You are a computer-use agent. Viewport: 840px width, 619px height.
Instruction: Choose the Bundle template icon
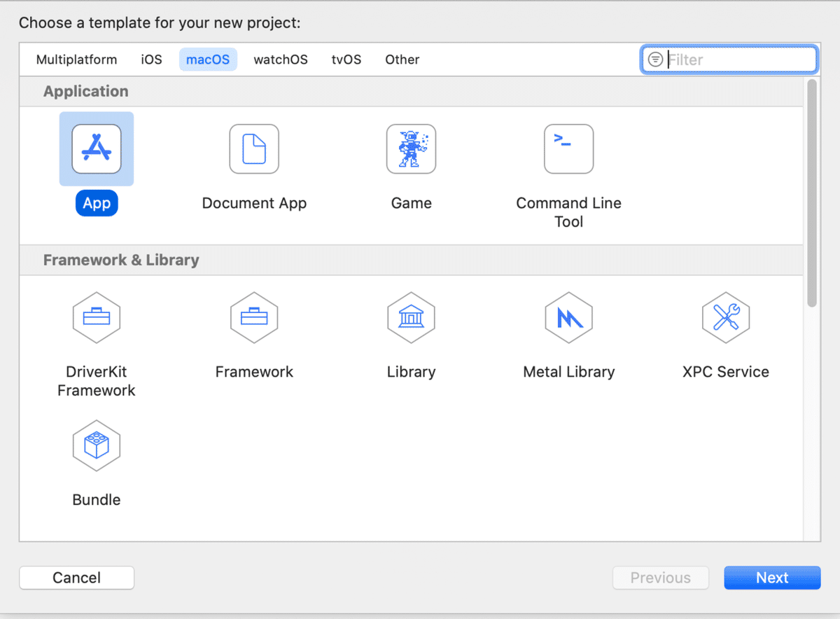tap(97, 446)
